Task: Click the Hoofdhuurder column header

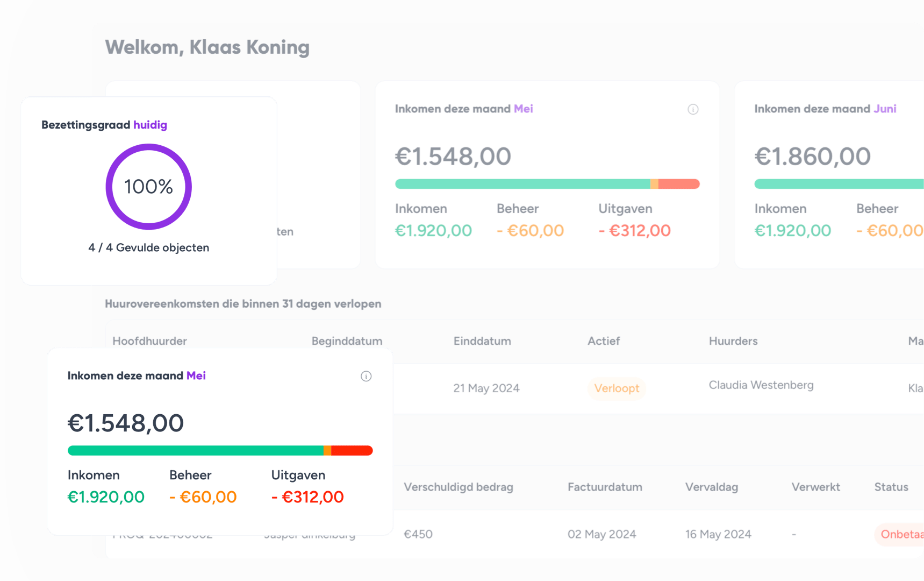Action: [x=149, y=341]
